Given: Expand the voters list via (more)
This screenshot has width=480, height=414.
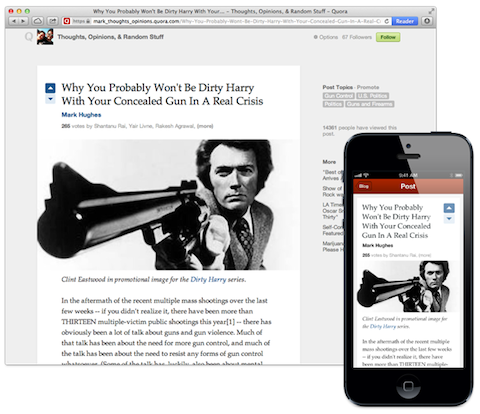Looking at the screenshot, I should click(x=205, y=126).
